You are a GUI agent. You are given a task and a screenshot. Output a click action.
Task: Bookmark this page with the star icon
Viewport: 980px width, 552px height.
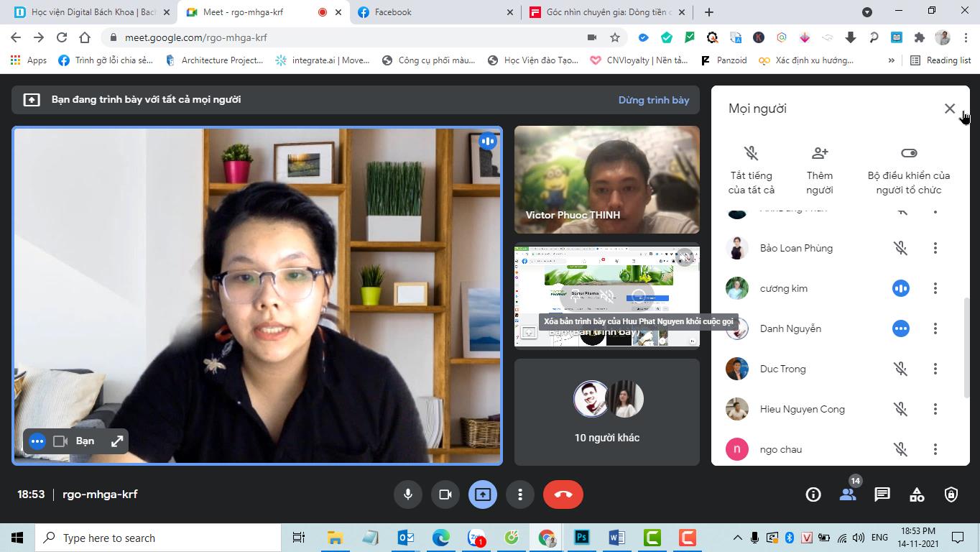[615, 37]
